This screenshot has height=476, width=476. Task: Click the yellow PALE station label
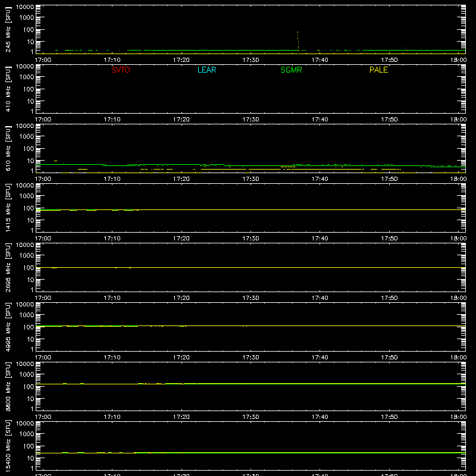(x=378, y=70)
